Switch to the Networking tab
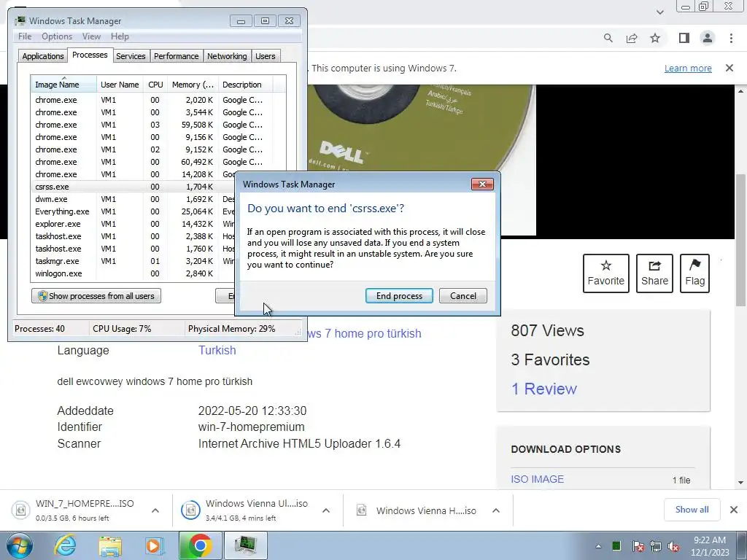The width and height of the screenshot is (747, 560). tap(227, 55)
